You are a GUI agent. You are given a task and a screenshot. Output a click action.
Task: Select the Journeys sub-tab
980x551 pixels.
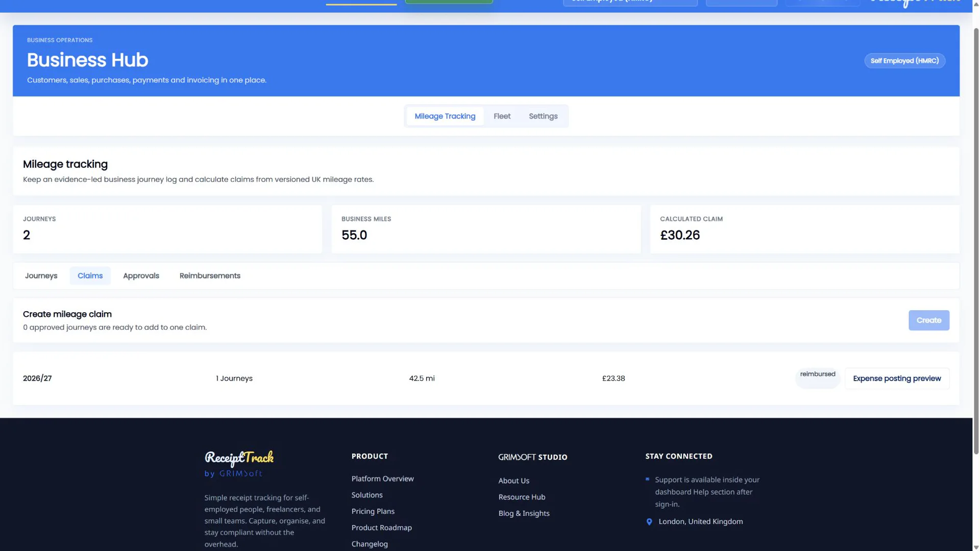(x=41, y=275)
